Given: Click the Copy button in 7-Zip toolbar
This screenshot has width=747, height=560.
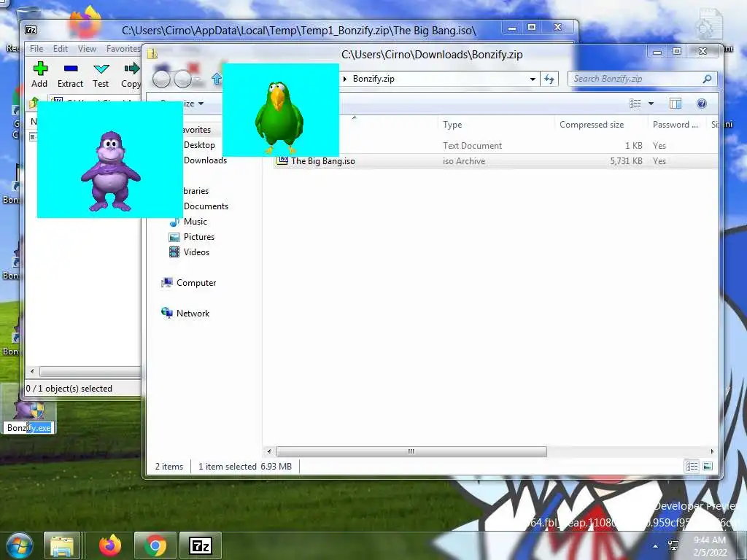Looking at the screenshot, I should pyautogui.click(x=131, y=75).
